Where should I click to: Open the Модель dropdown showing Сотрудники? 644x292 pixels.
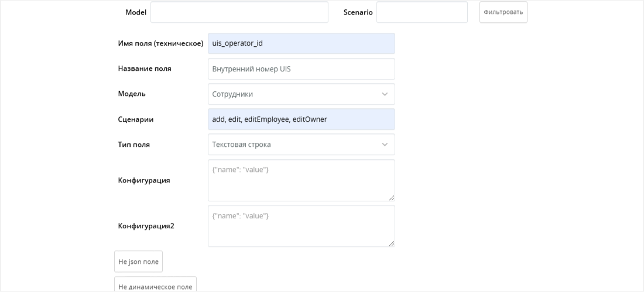coord(302,94)
